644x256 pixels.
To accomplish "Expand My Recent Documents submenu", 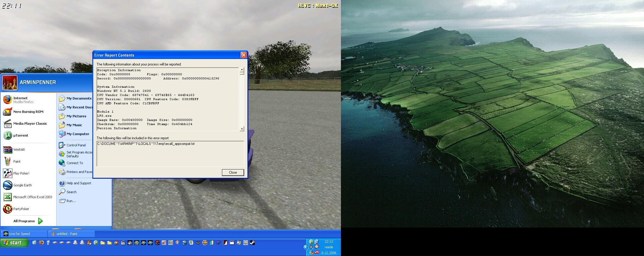I will [75, 107].
